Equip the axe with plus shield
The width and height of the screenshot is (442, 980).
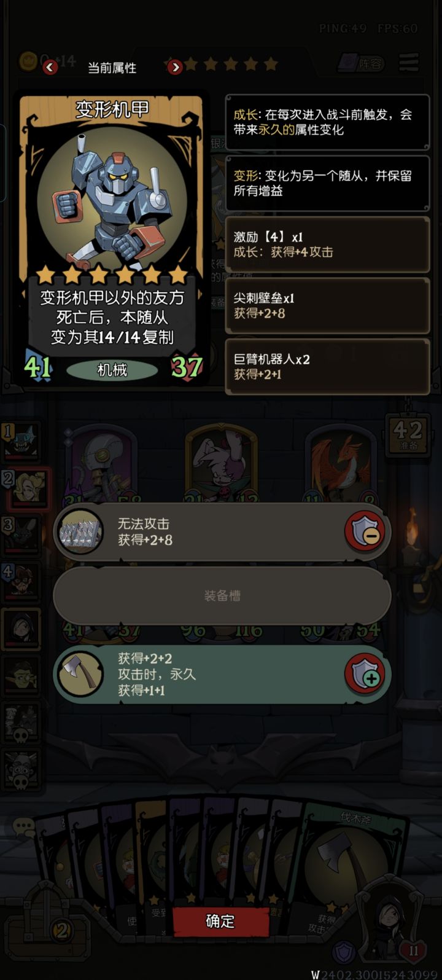point(367,674)
